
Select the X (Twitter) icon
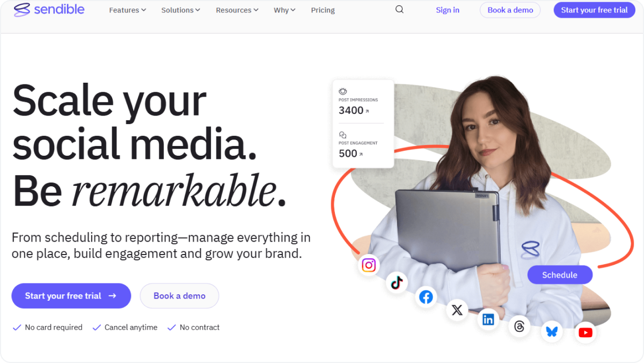(x=457, y=310)
